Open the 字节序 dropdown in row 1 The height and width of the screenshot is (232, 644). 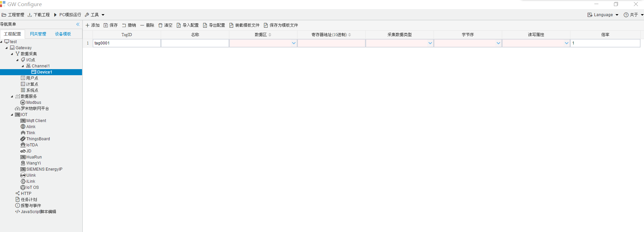[498, 43]
